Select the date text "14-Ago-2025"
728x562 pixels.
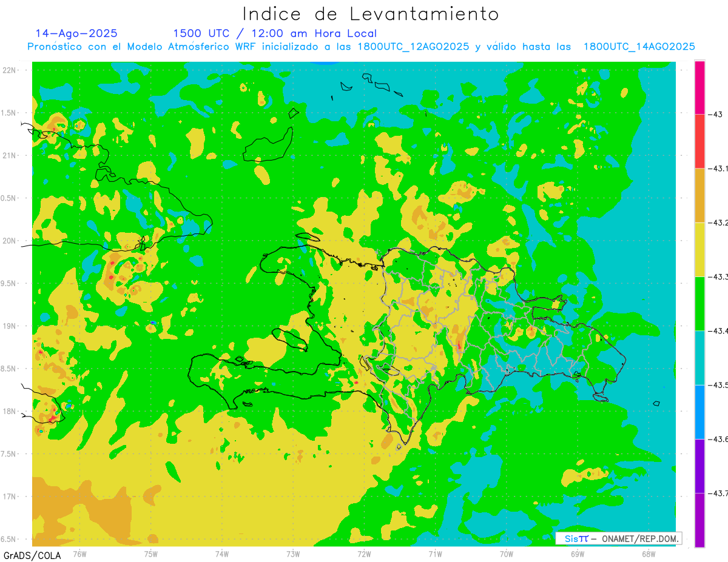(76, 33)
